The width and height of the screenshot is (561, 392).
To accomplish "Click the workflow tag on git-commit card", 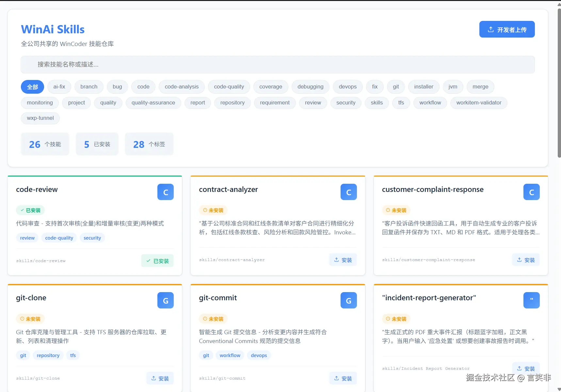I will point(230,355).
